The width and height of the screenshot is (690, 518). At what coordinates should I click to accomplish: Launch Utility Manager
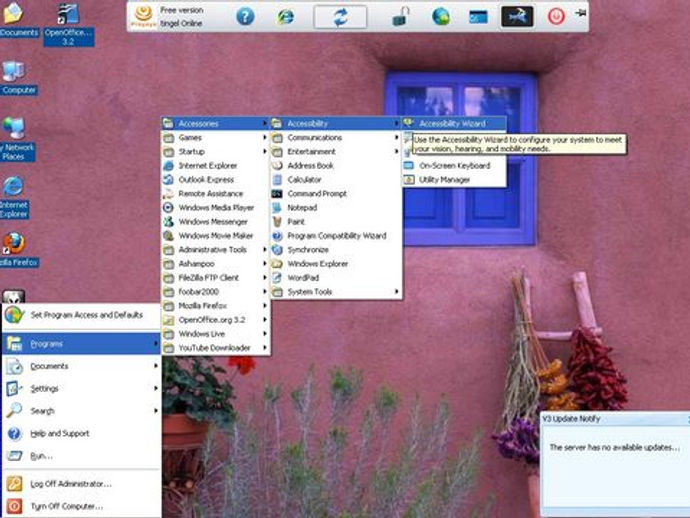[454, 180]
